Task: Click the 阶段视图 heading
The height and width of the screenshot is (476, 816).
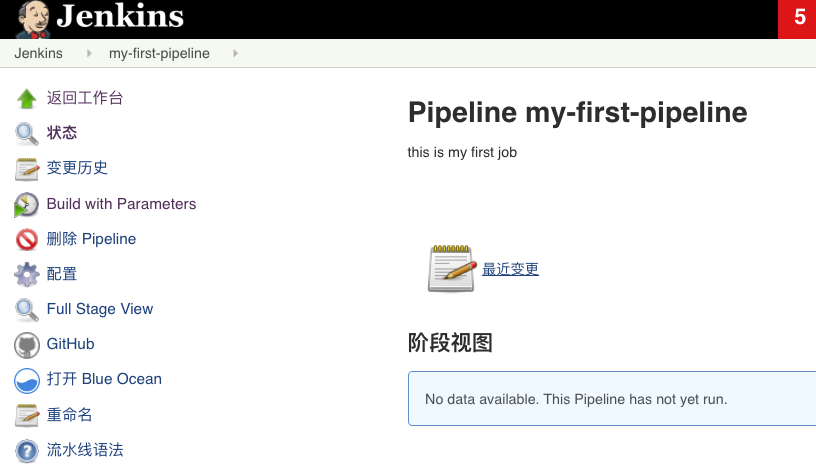Action: click(x=450, y=343)
